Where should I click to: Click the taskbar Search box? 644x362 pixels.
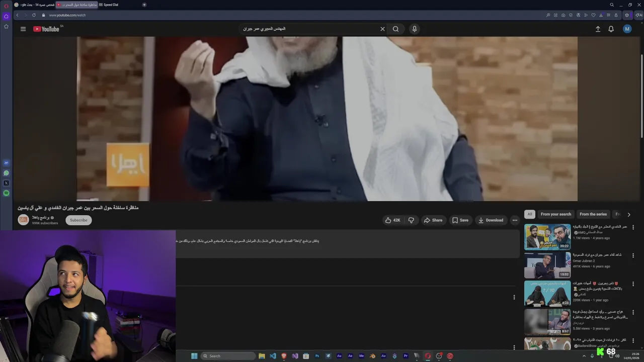[x=228, y=356]
